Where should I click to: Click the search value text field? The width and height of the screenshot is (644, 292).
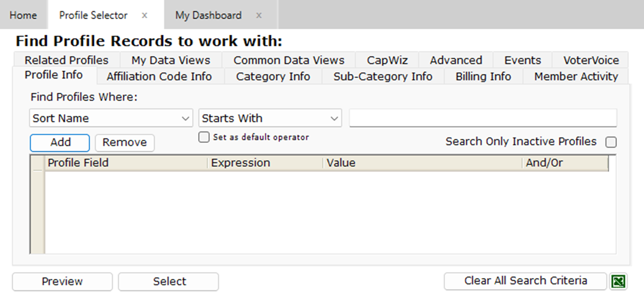click(483, 118)
